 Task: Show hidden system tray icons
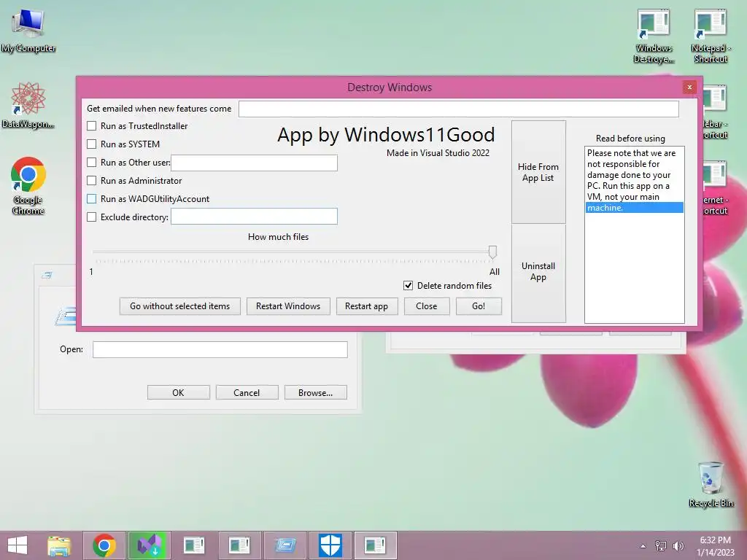click(x=643, y=546)
